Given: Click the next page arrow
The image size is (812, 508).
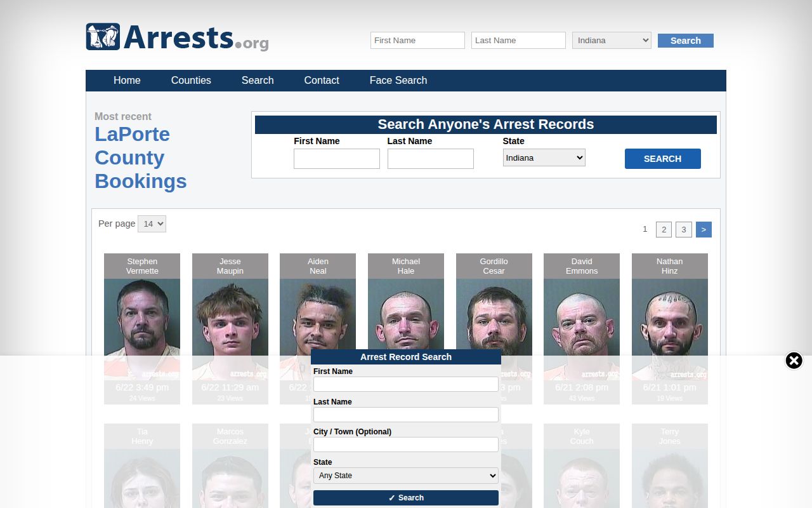Looking at the screenshot, I should [x=704, y=230].
